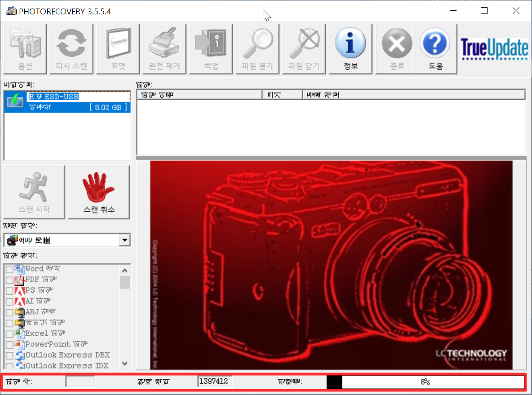The width and height of the screenshot is (532, 395).
Task: Open the 옵션 options toolbar button
Action: [x=25, y=49]
